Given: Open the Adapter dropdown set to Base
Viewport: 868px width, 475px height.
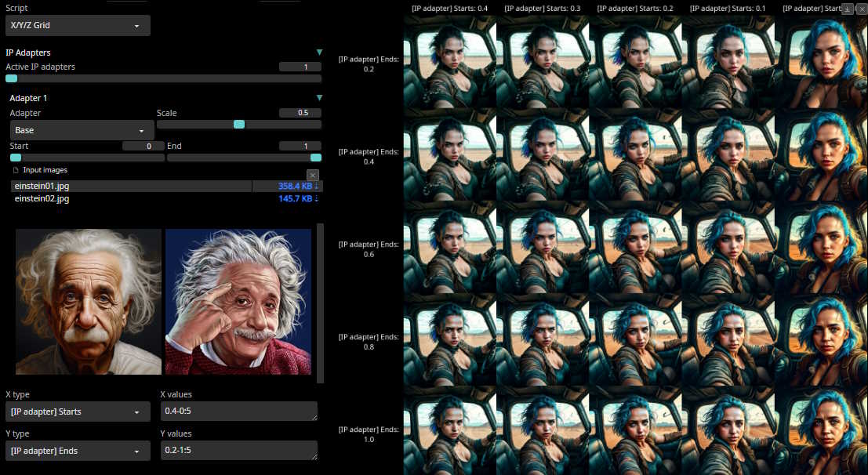Looking at the screenshot, I should coord(82,130).
